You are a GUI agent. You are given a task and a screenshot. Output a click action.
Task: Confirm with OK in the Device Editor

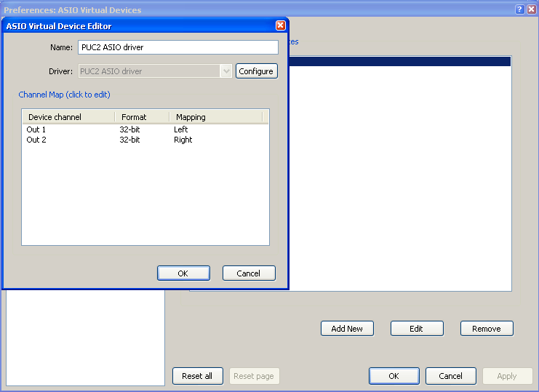coord(183,273)
